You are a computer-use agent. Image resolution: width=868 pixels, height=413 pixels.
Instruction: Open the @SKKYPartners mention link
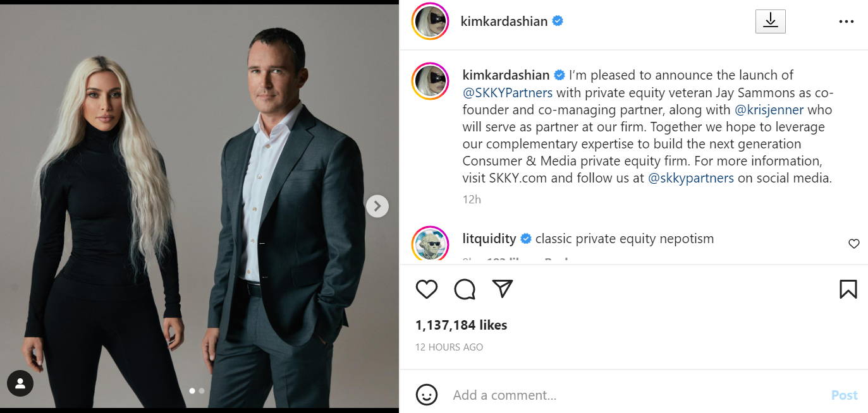coord(508,93)
